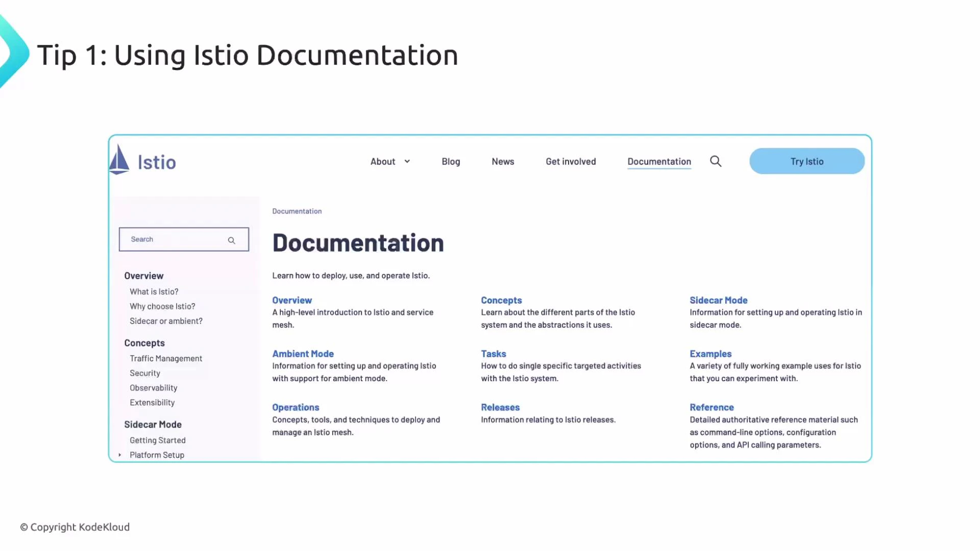
Task: Open the News menu item
Action: click(x=503, y=161)
